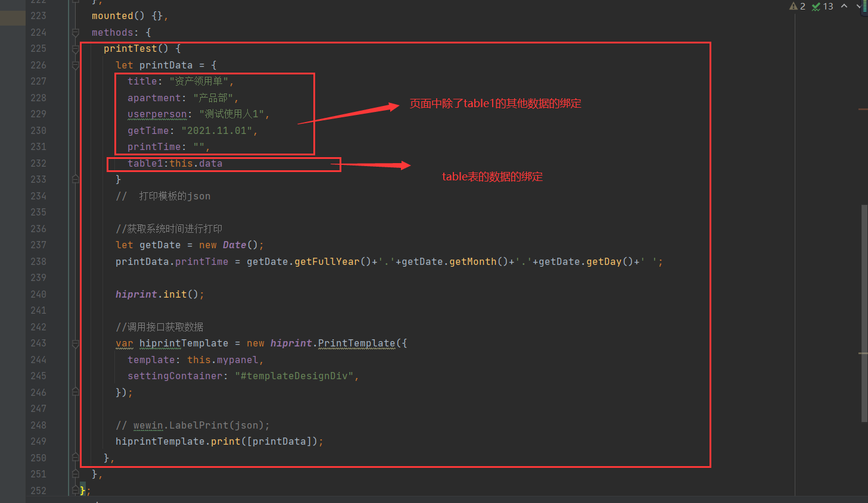The width and height of the screenshot is (868, 503).
Task: Click 'hiprint' on line 240
Action: coord(136,295)
